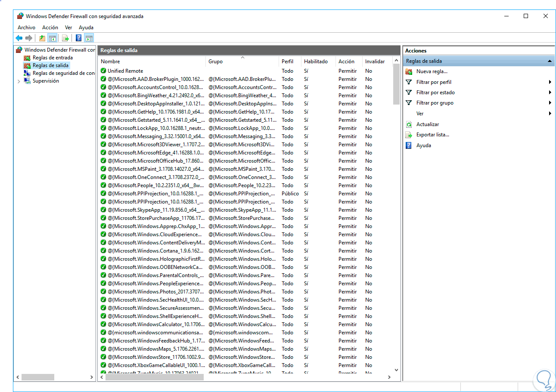Click the DesktopAppInstaller rule's green check icon
556x392 pixels.
(x=103, y=103)
